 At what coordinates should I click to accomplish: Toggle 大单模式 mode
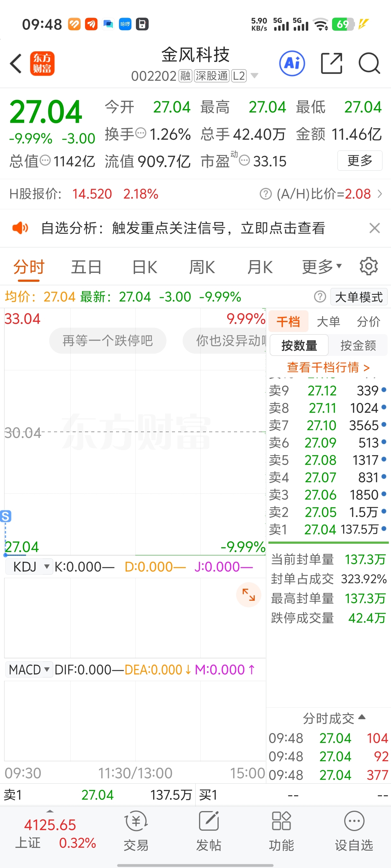pyautogui.click(x=359, y=297)
